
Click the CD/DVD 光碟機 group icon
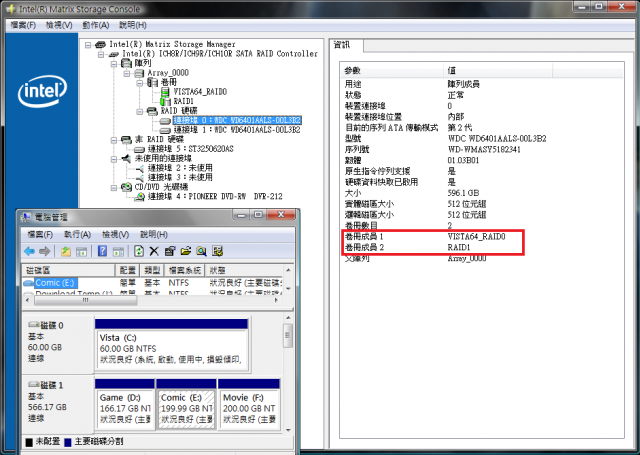(126, 187)
